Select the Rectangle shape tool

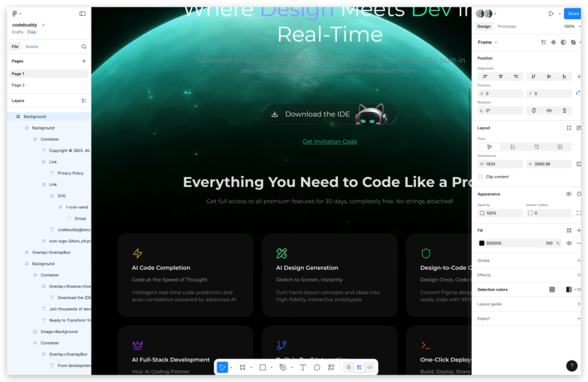click(x=263, y=367)
